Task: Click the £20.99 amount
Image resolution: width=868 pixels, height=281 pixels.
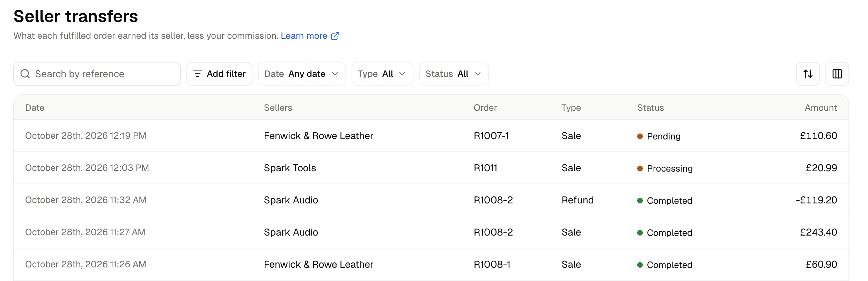Action: (821, 168)
